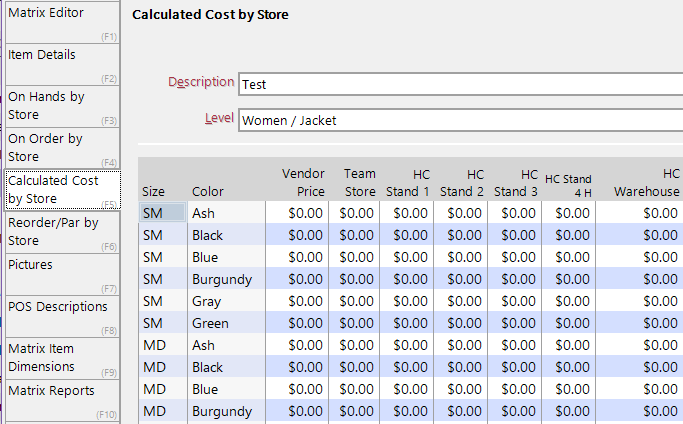This screenshot has height=424, width=683.
Task: Select the SM Black color cell
Action: [x=227, y=235]
